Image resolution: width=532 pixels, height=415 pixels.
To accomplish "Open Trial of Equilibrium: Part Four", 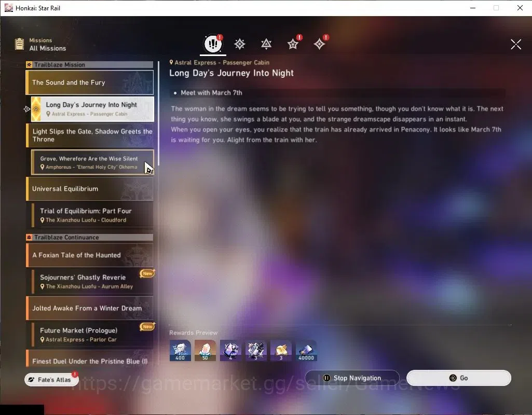I will [x=92, y=215].
